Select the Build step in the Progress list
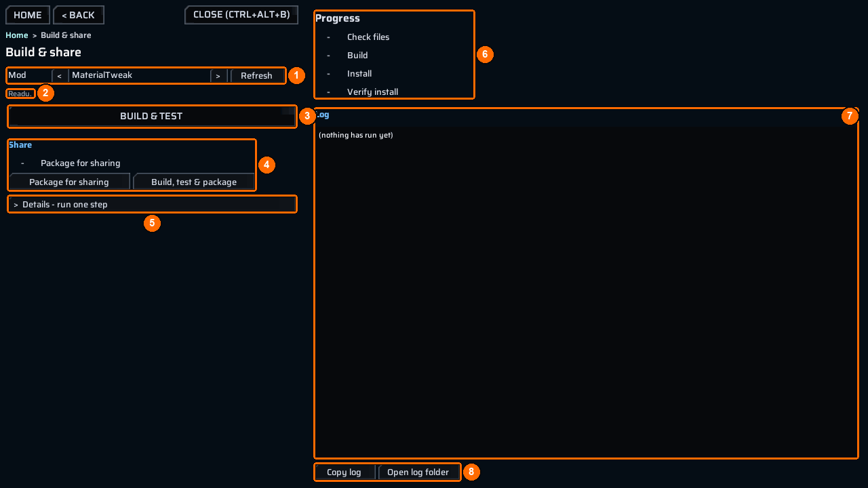This screenshot has height=488, width=868. (x=357, y=56)
